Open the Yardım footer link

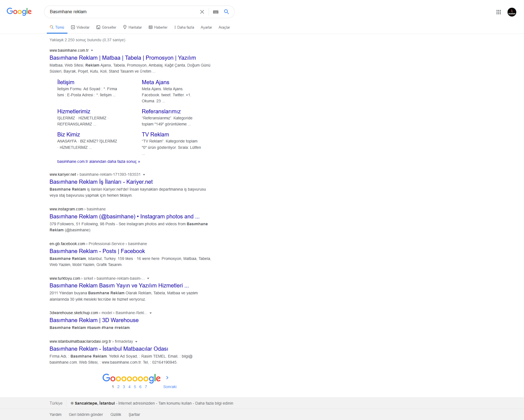tap(56, 414)
